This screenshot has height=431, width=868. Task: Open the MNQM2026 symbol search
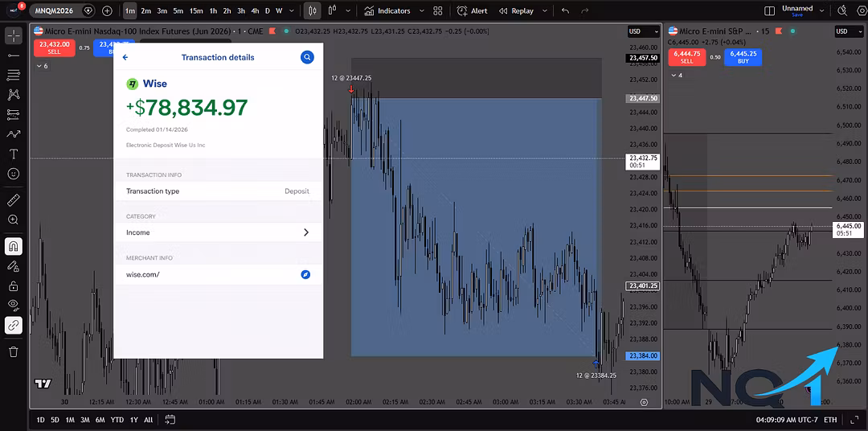point(56,10)
